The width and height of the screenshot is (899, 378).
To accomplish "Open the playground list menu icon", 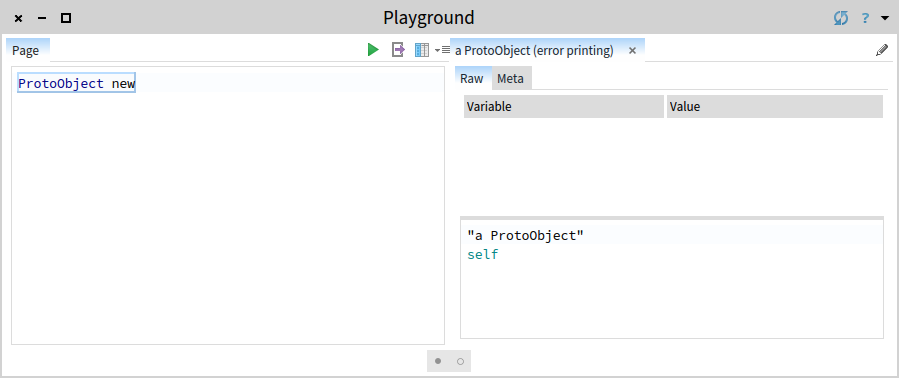I will pos(446,50).
